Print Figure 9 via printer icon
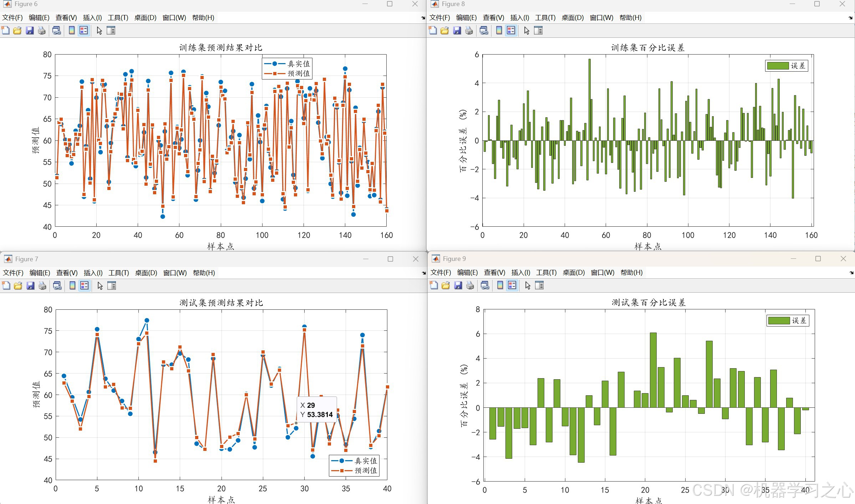 [470, 286]
